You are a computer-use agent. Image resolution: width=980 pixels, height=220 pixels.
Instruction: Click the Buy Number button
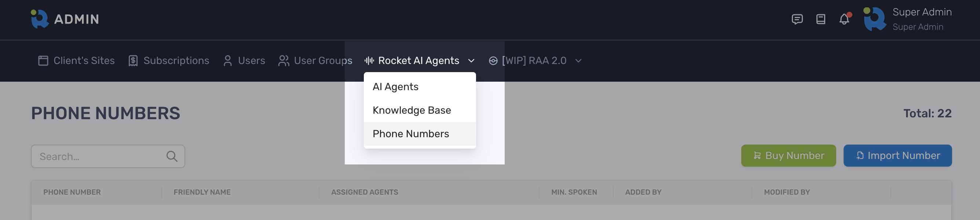(788, 156)
